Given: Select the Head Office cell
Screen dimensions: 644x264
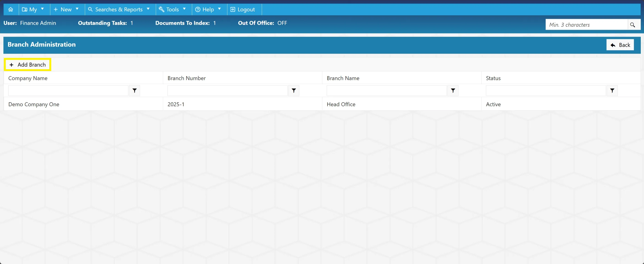Looking at the screenshot, I should (402, 104).
